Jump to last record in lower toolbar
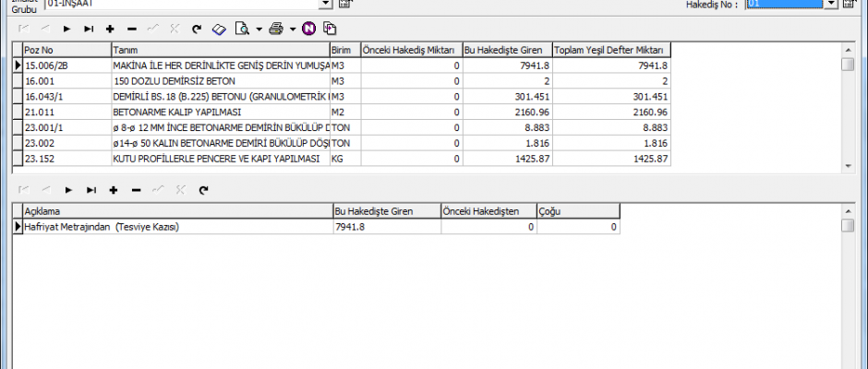The width and height of the screenshot is (868, 369). click(89, 189)
